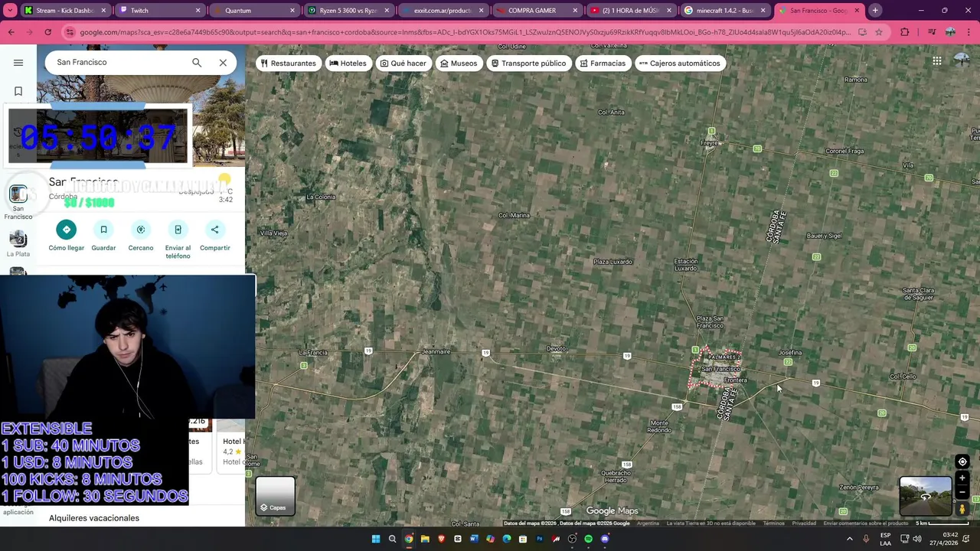Click the Freyre town label on map
Image resolution: width=980 pixels, height=551 pixels.
[710, 143]
